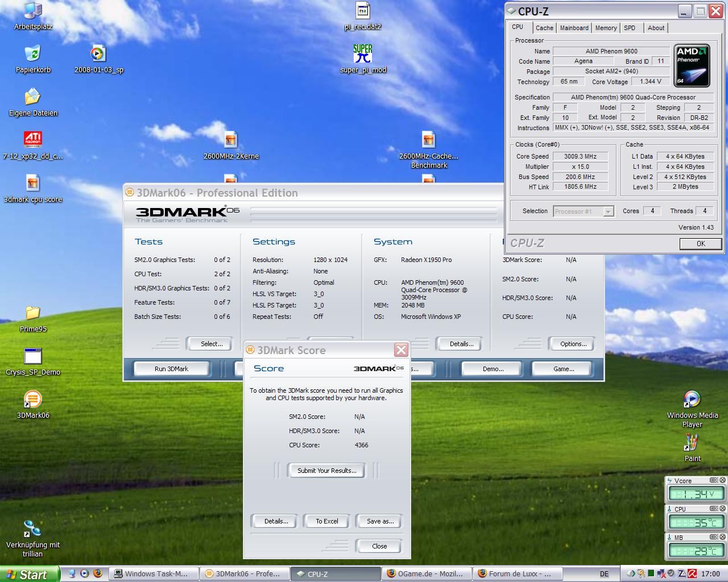Click the taskbar clock showing 17:00
Image resolution: width=728 pixels, height=582 pixels.
coord(710,574)
